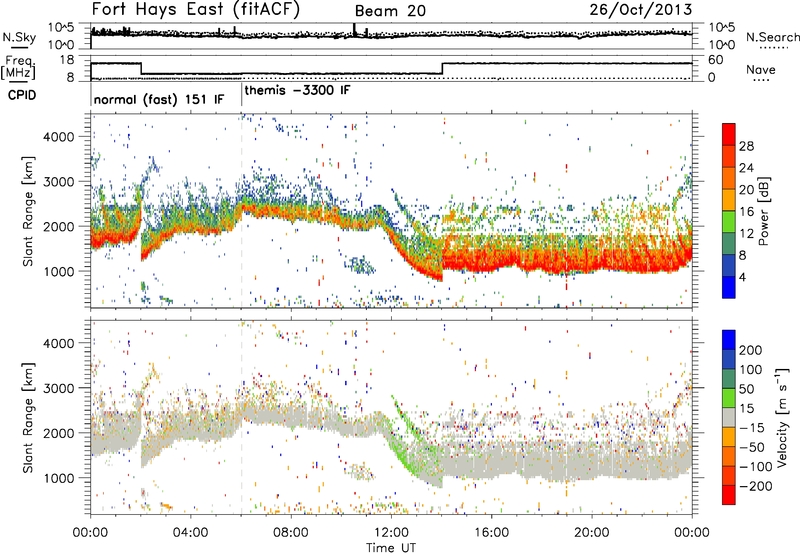Image resolution: width=800 pixels, height=554 pixels.
Task: Click the 'Fort Hays East (fitACF)' title
Action: click(195, 9)
